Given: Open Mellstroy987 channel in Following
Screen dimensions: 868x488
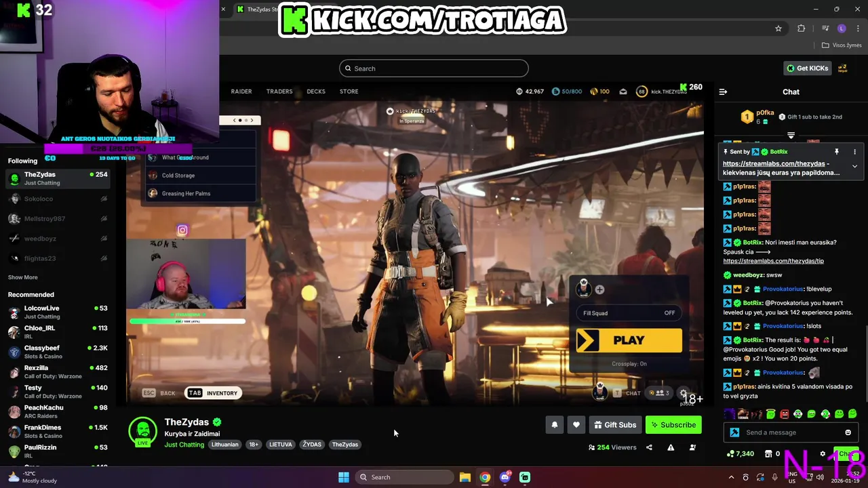Looking at the screenshot, I should click(58, 219).
